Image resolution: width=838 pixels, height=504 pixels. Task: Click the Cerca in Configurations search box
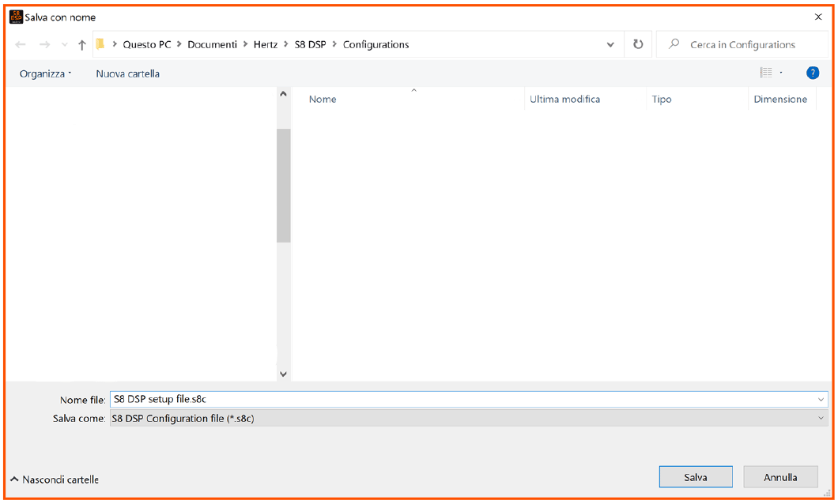[x=743, y=44]
